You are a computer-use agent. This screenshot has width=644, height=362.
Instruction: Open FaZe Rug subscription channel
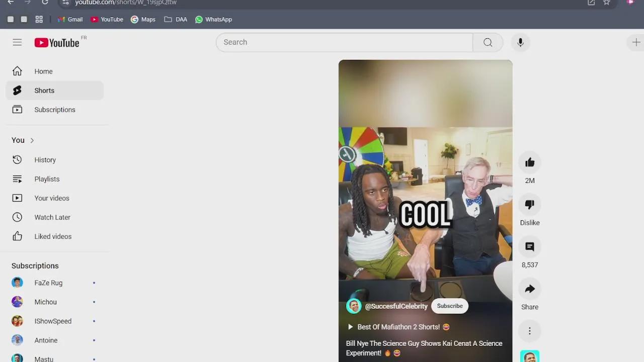[55, 283]
